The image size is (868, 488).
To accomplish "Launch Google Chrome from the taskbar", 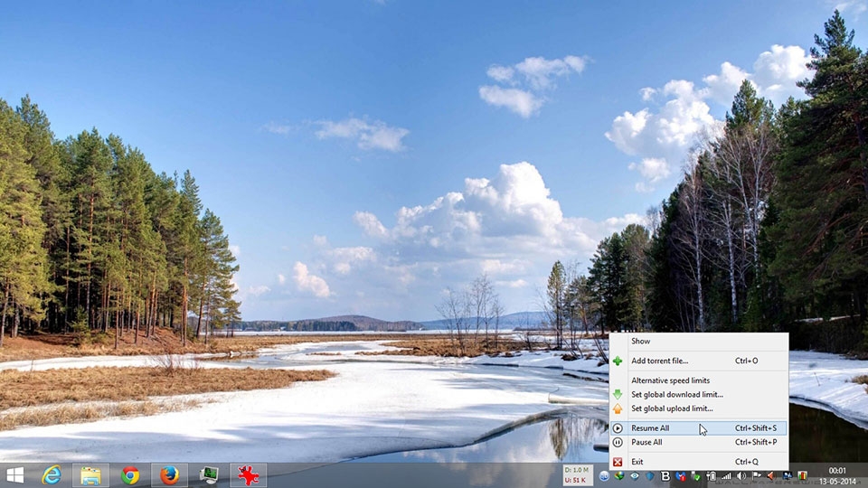I will (x=130, y=475).
